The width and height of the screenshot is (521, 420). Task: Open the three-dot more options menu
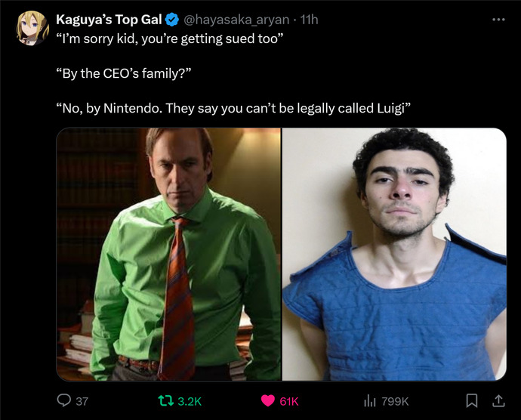click(x=498, y=20)
